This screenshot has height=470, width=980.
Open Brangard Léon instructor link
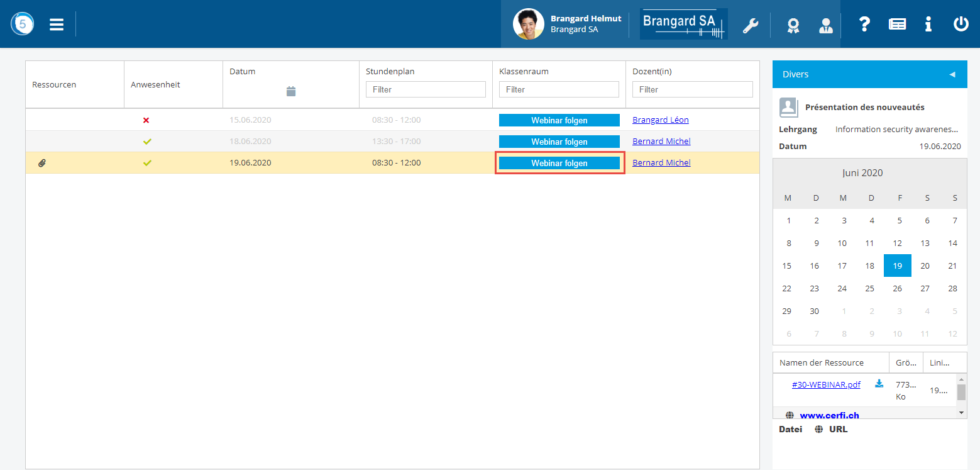pyautogui.click(x=661, y=120)
